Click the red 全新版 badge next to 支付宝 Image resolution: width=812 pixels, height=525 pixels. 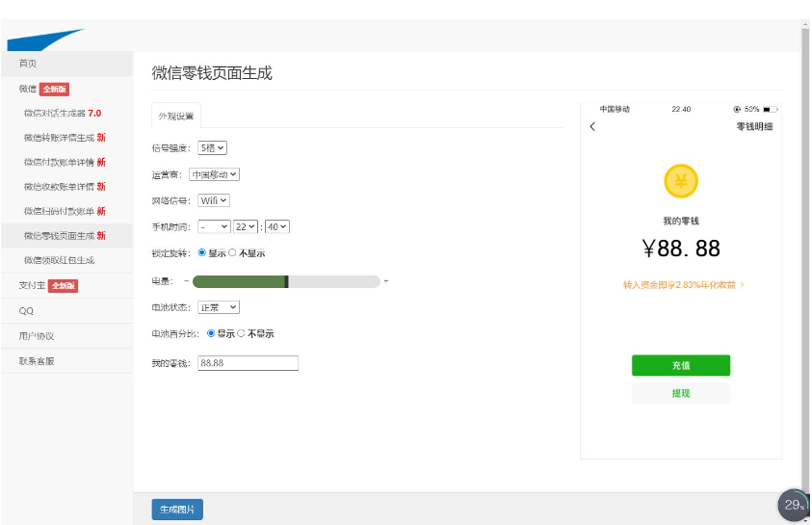click(64, 286)
